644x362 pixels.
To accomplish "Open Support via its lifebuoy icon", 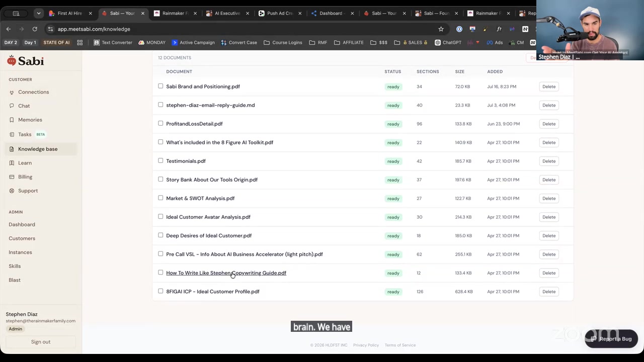I will [x=12, y=191].
